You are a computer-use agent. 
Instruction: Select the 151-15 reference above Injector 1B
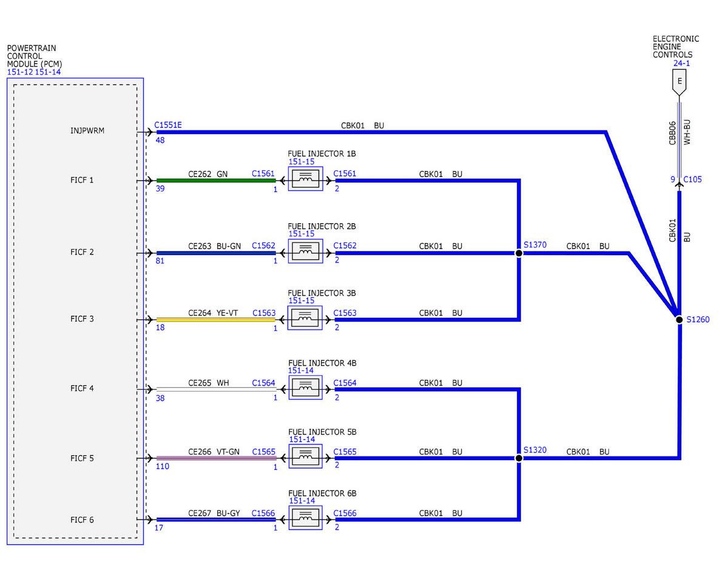point(301,162)
